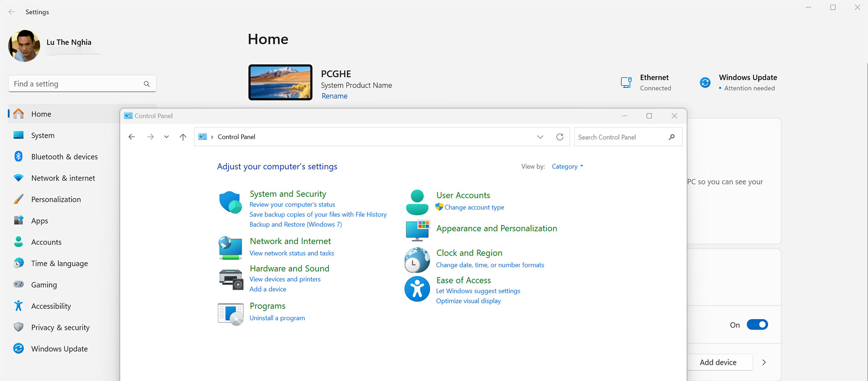Click the Hardware and Sound printer icon
The image size is (868, 381).
(231, 280)
